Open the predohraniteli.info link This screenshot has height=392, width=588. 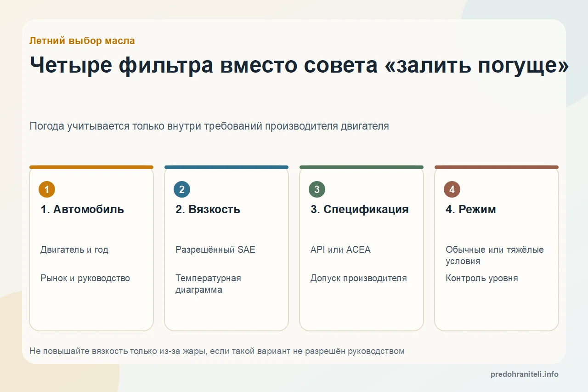(525, 375)
